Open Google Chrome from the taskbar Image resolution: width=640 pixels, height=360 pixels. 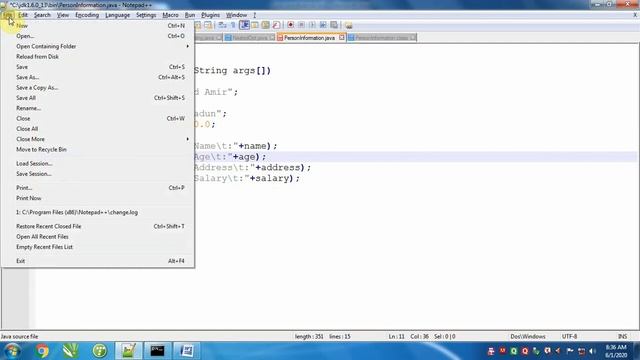pos(42,351)
